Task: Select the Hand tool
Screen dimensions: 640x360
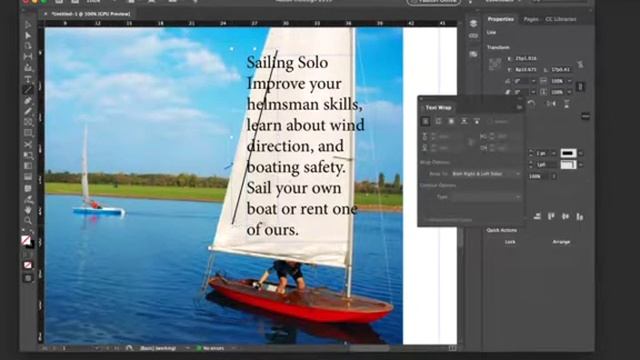Action: (x=28, y=210)
